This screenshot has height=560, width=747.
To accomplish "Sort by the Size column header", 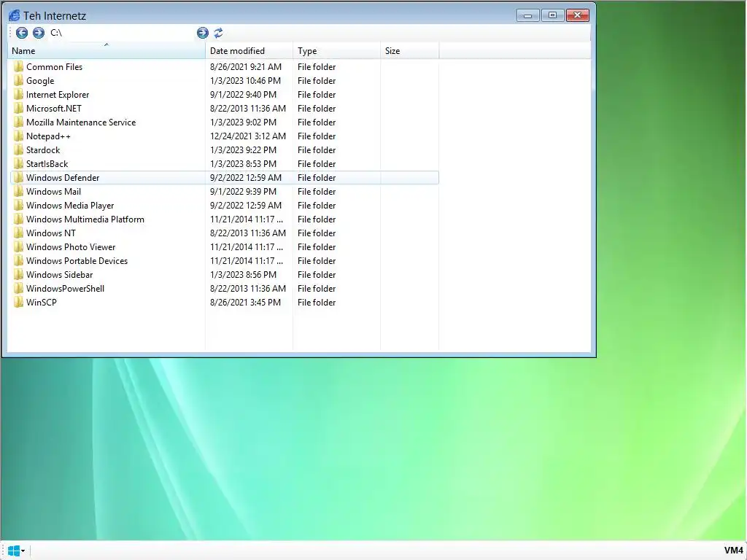I will (410, 51).
